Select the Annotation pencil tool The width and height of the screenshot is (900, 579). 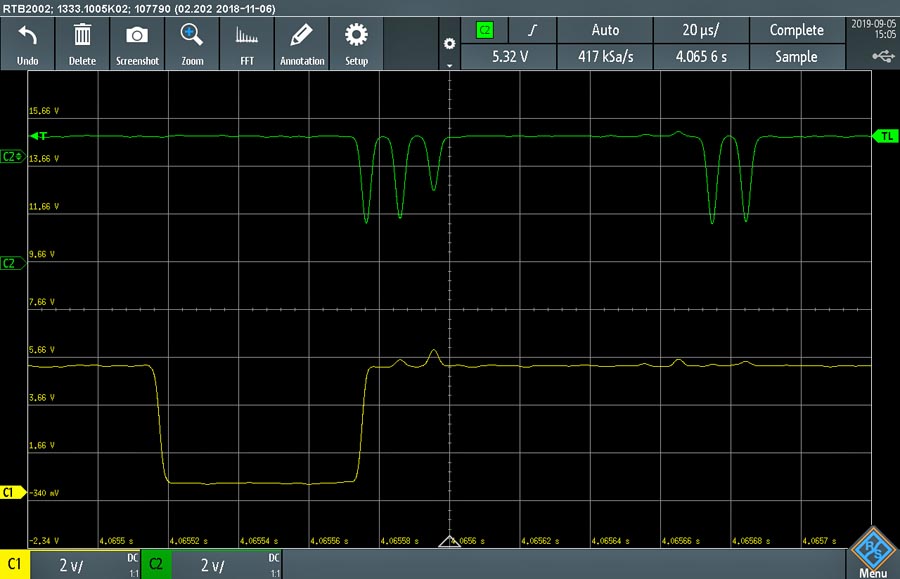[302, 35]
